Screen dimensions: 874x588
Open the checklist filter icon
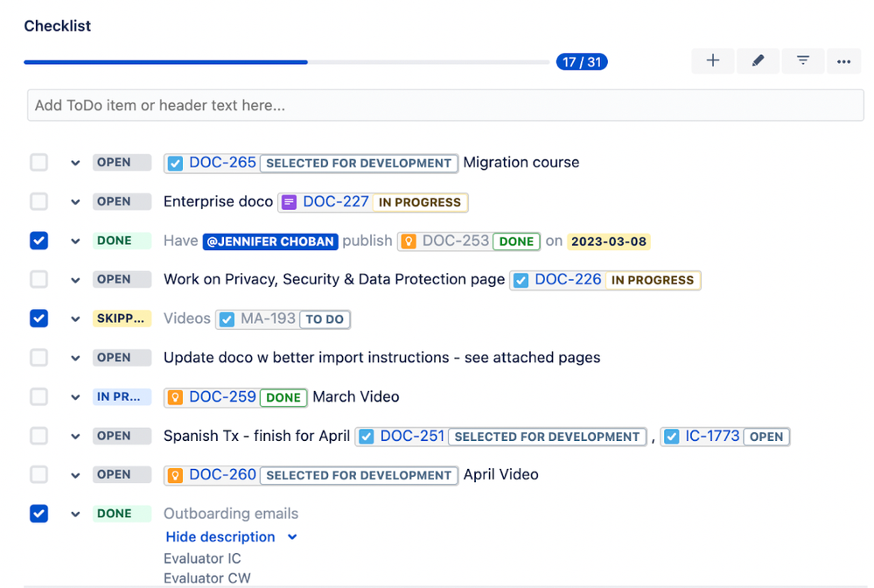(802, 60)
